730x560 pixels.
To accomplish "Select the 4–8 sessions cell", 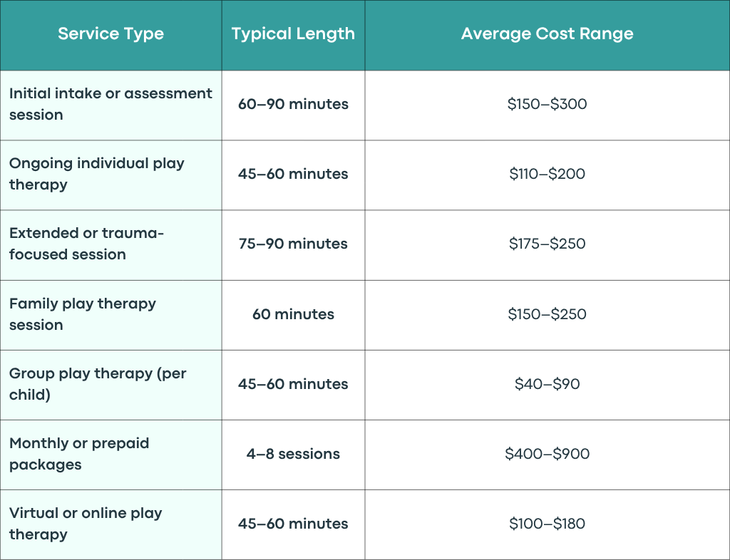I will pos(293,455).
